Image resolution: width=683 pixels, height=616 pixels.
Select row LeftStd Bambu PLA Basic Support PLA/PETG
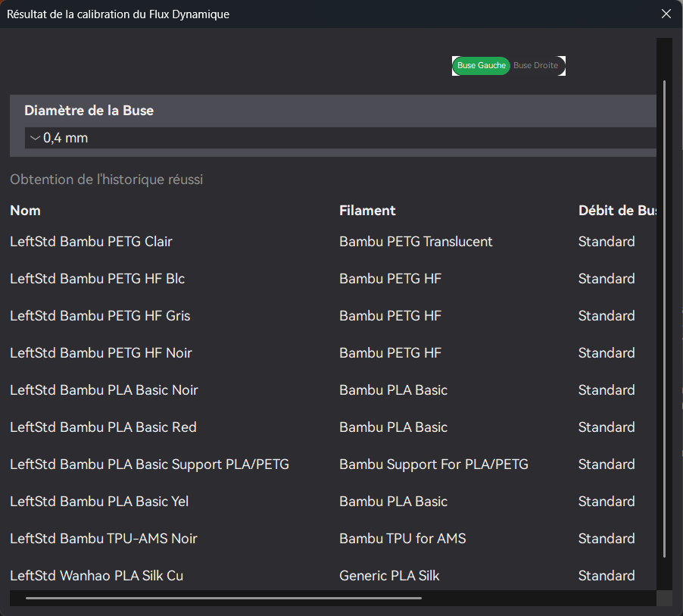point(332,464)
